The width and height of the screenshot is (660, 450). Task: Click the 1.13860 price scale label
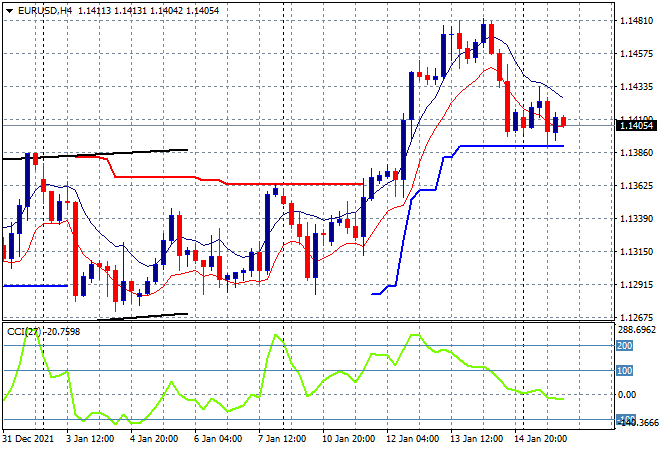(636, 152)
